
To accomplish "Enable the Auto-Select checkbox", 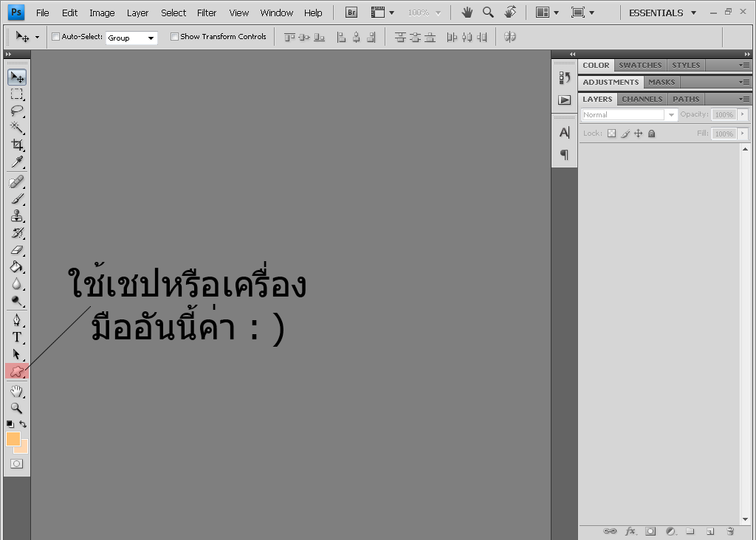I will click(x=55, y=37).
